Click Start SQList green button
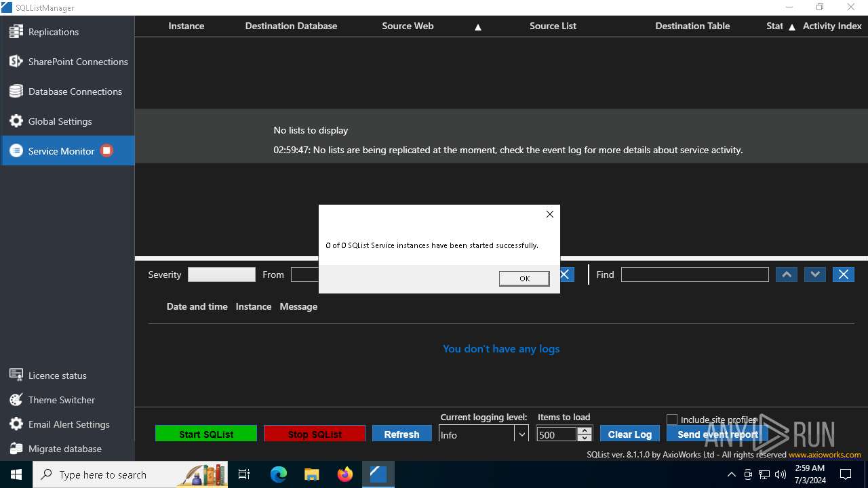The height and width of the screenshot is (488, 868). click(206, 434)
